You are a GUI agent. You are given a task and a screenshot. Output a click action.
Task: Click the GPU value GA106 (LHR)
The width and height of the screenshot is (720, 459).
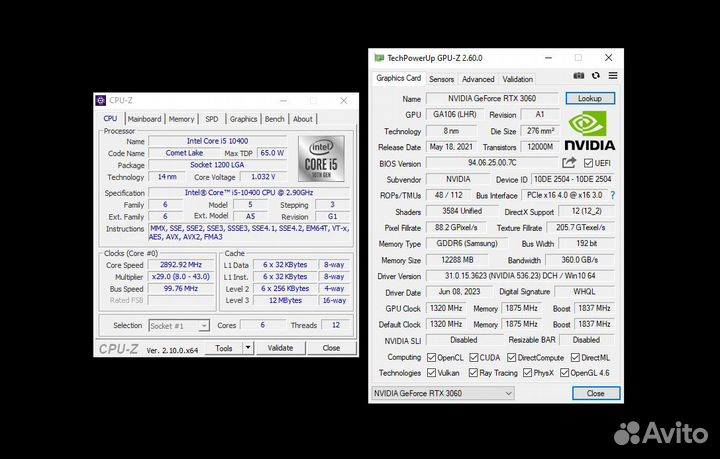[x=455, y=114]
